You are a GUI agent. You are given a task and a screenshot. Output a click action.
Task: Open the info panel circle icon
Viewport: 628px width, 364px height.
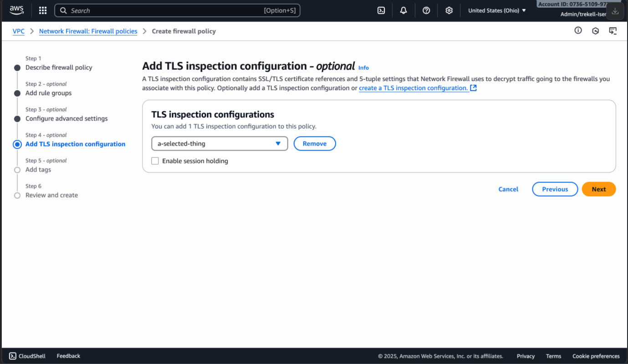click(x=578, y=30)
